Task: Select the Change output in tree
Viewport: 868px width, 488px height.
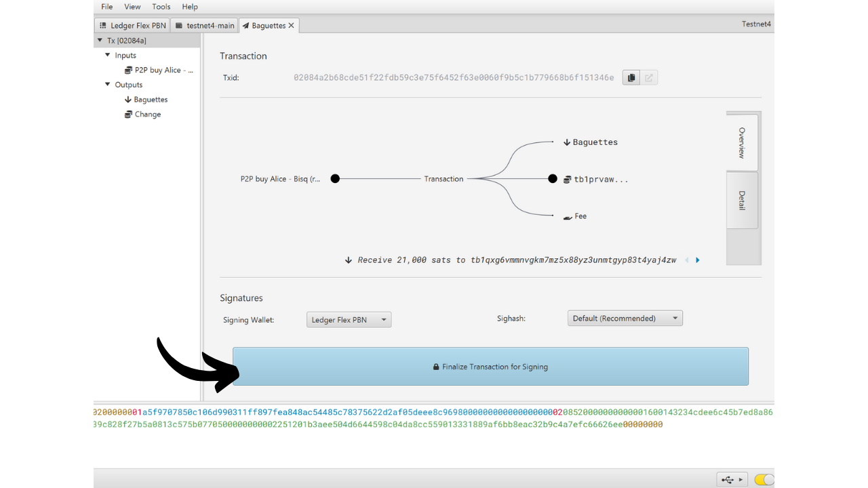Action: click(x=147, y=115)
